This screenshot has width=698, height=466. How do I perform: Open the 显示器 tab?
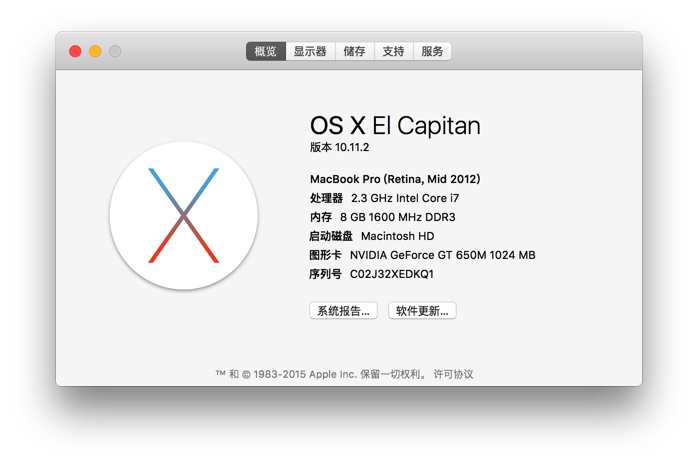click(310, 51)
